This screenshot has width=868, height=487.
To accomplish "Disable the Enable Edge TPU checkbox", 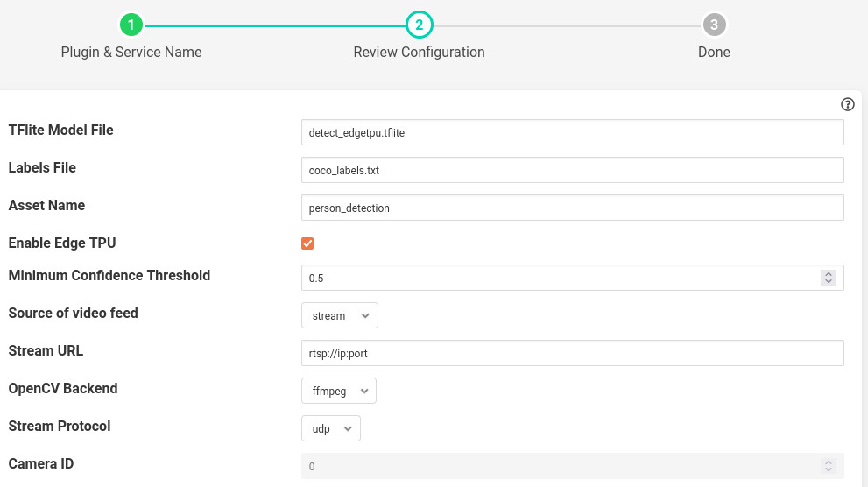I will click(x=307, y=243).
